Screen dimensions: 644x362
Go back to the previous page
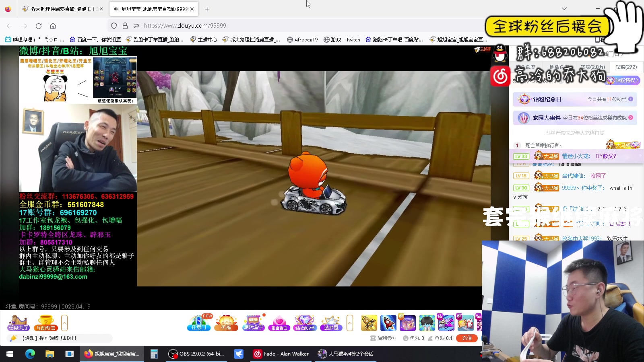pos(10,26)
